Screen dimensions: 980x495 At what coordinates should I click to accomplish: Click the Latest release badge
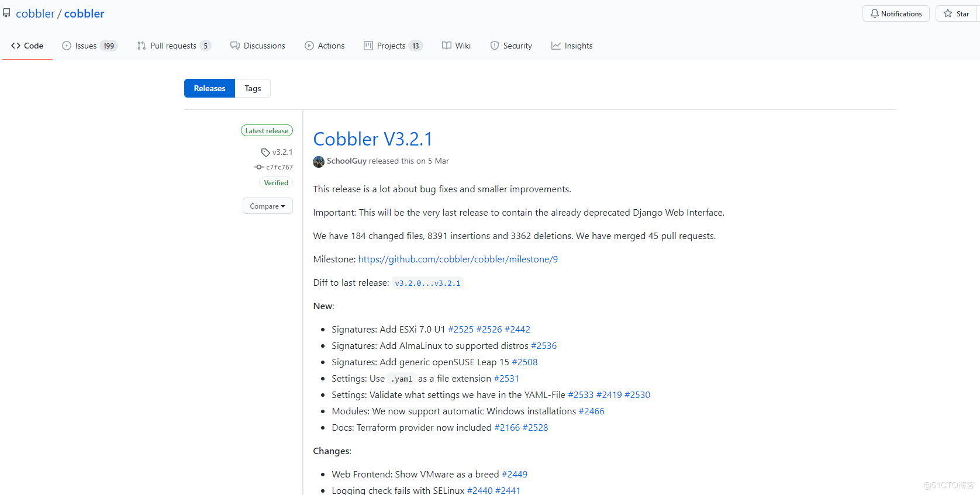click(x=267, y=130)
